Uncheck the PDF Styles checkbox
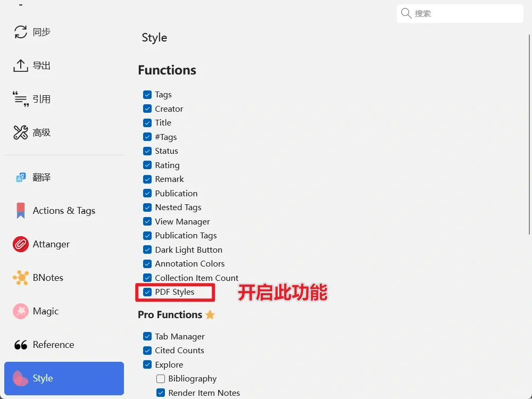 coord(147,292)
